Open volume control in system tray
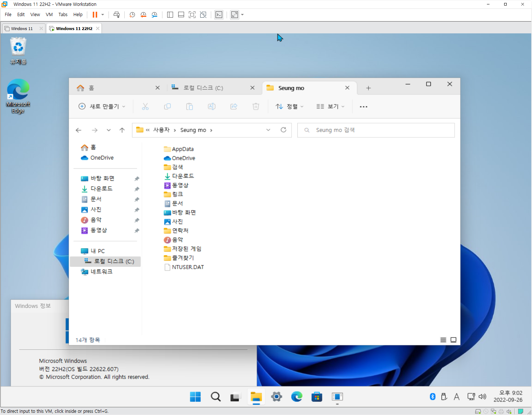 pyautogui.click(x=483, y=397)
